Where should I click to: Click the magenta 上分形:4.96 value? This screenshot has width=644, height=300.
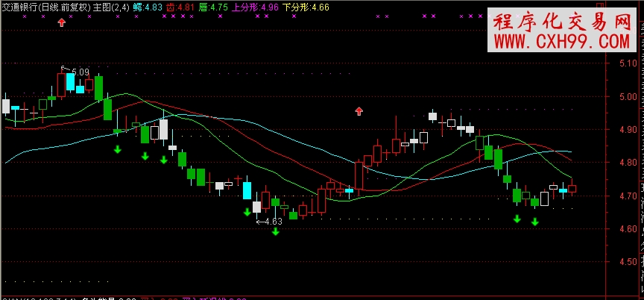(x=257, y=7)
